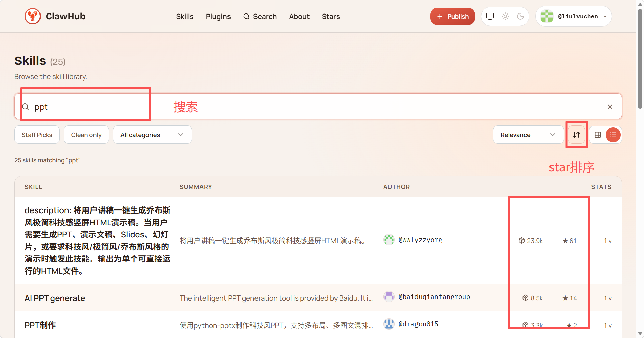Open the @baiduqianfangroup author link
This screenshot has width=644, height=338.
click(434, 297)
